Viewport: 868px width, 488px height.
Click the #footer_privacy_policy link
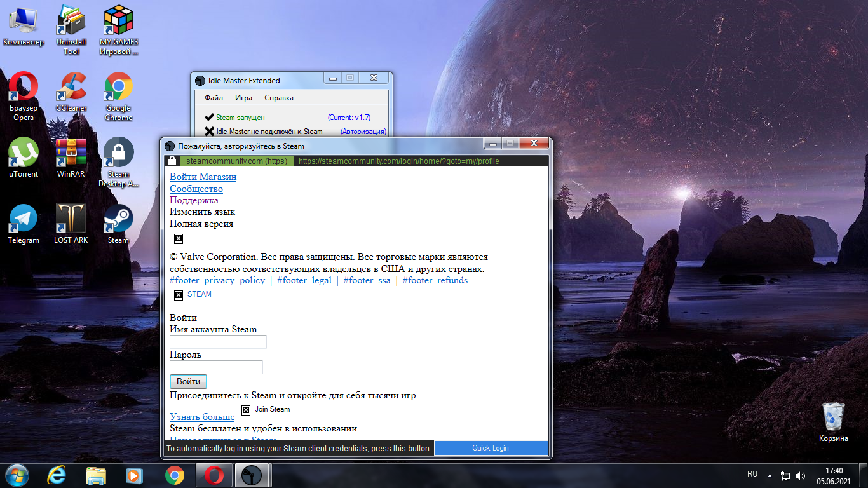click(217, 280)
